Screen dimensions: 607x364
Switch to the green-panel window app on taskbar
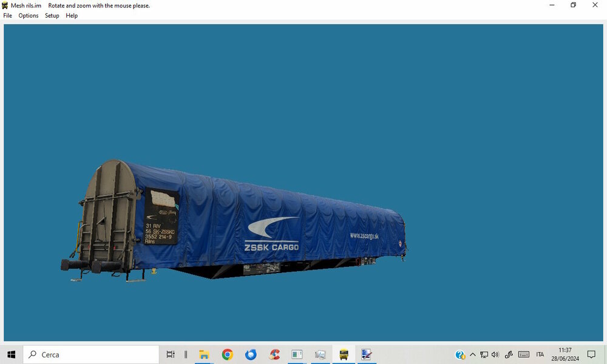[x=297, y=354]
